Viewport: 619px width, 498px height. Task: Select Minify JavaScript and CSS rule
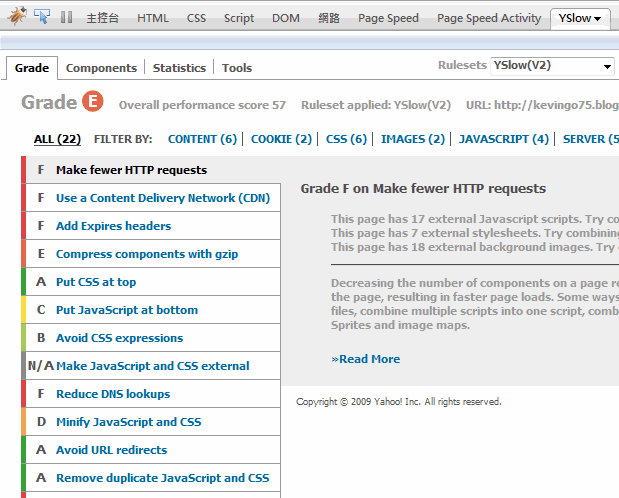point(153,422)
